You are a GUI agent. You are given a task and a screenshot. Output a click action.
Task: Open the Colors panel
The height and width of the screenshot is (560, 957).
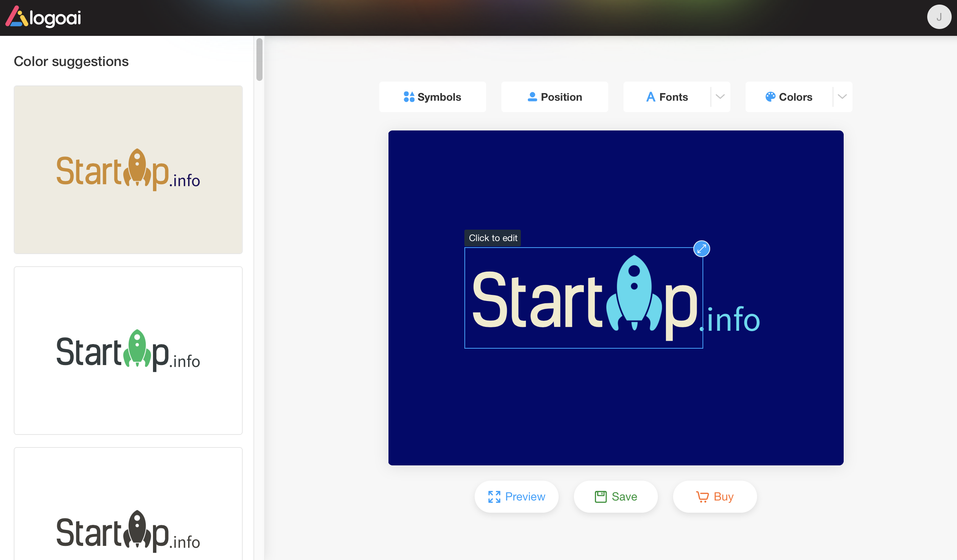pyautogui.click(x=789, y=97)
